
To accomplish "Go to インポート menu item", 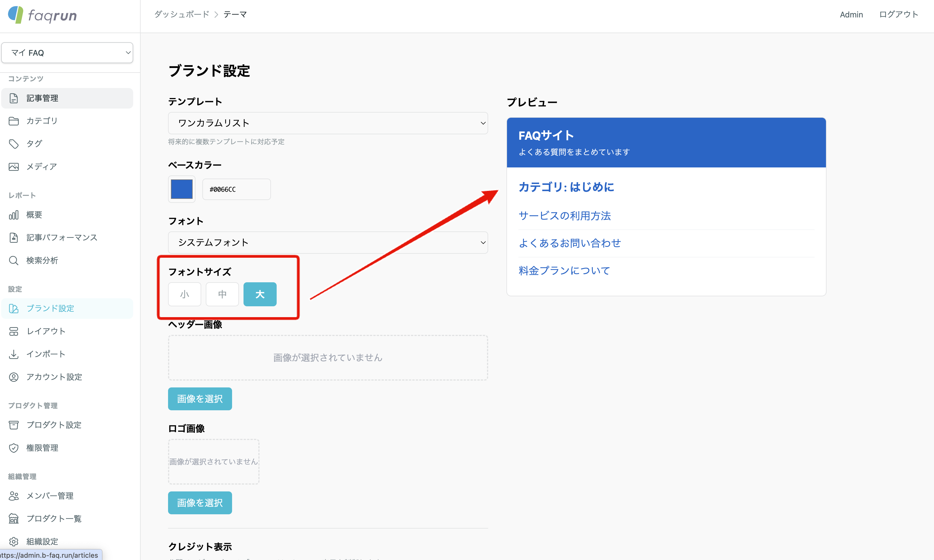I will pos(67,354).
